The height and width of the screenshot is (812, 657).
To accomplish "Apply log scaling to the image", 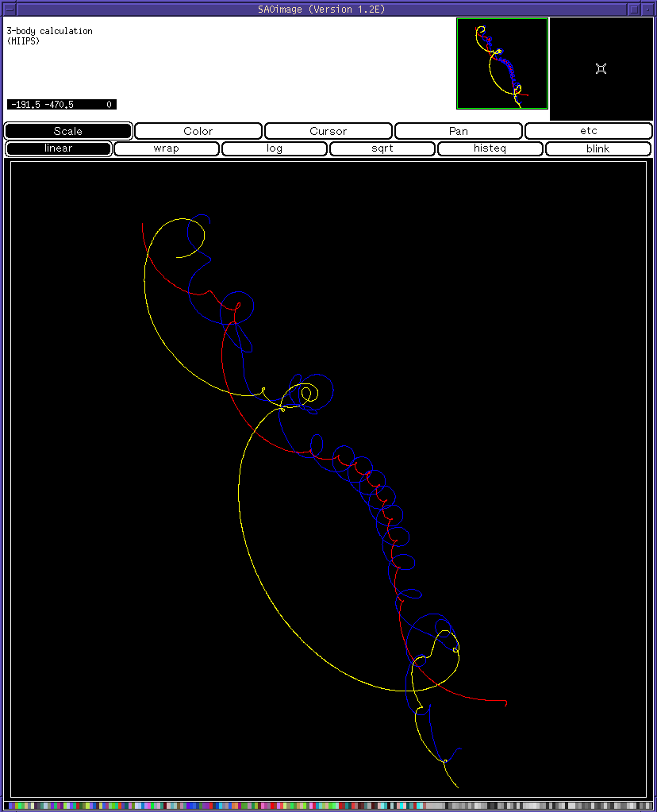I will tap(274, 148).
